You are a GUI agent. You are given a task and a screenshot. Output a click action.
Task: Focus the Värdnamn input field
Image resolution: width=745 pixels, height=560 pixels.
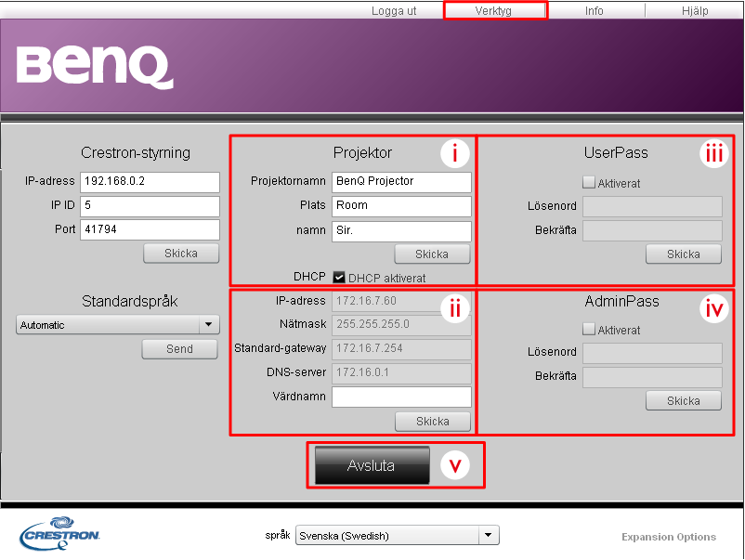[401, 397]
